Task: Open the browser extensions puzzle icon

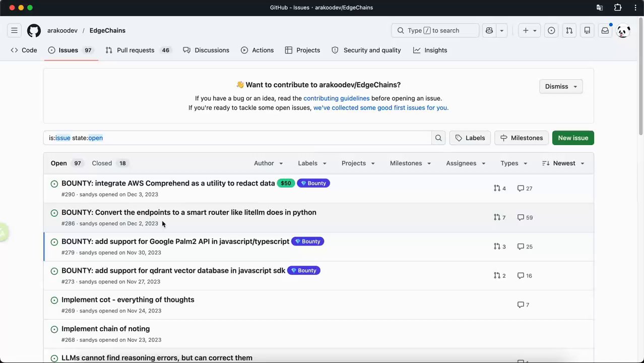Action: pyautogui.click(x=618, y=8)
